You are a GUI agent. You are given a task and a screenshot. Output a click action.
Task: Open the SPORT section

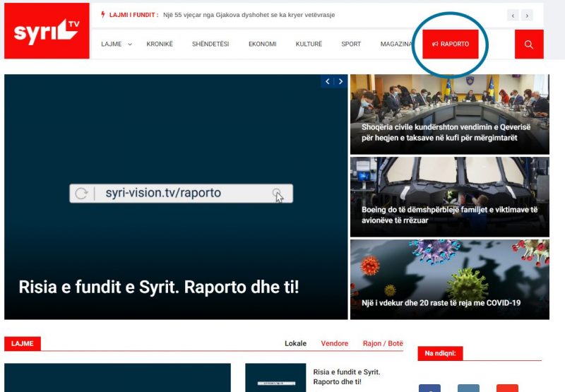pyautogui.click(x=351, y=44)
